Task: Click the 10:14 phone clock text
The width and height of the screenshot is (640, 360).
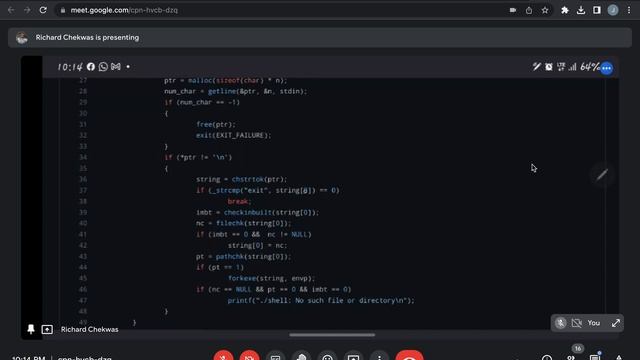Action: pyautogui.click(x=70, y=67)
